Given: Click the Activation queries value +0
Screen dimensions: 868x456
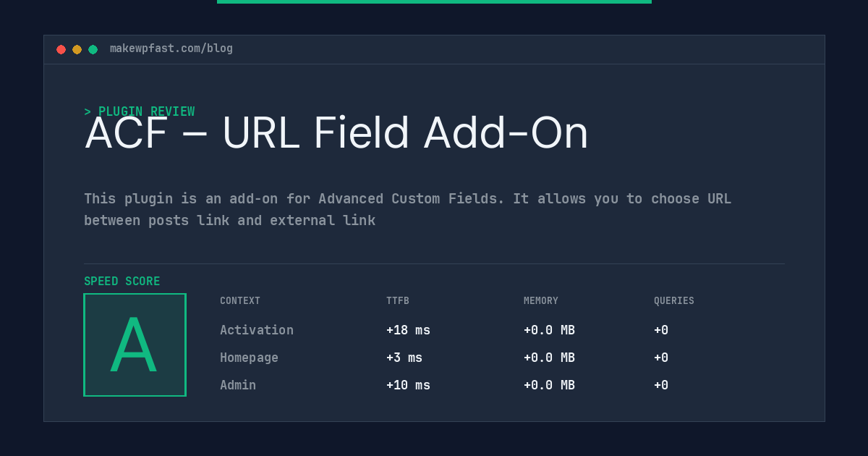Looking at the screenshot, I should (x=661, y=330).
